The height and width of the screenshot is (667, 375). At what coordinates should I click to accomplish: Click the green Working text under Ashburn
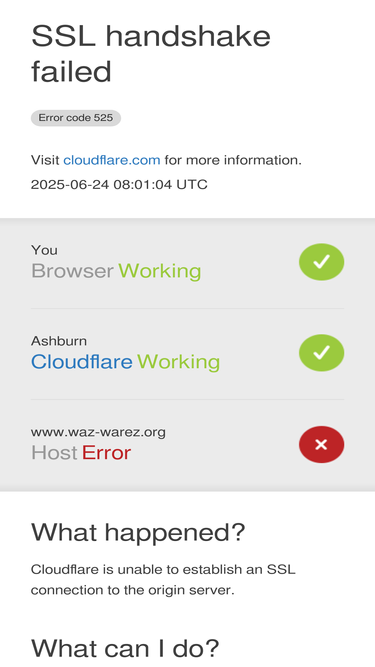tap(178, 362)
